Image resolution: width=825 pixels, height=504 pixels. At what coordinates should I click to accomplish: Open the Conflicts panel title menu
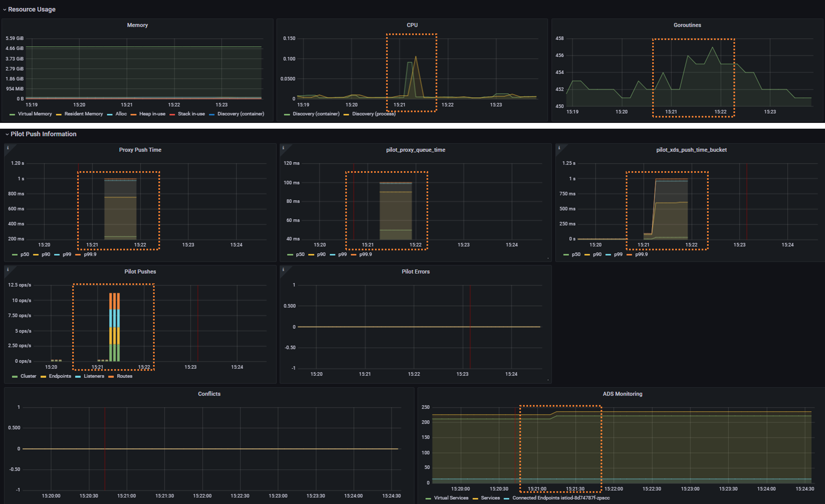(209, 394)
